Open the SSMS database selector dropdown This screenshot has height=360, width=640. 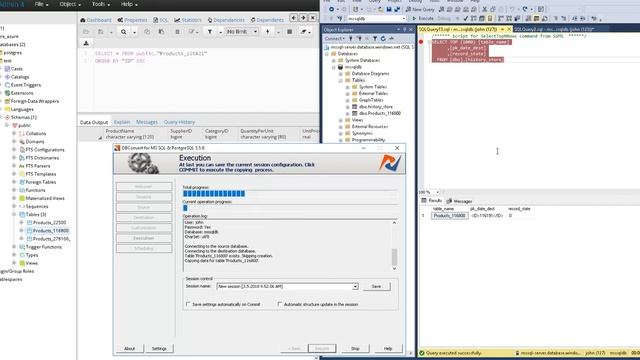pos(404,18)
